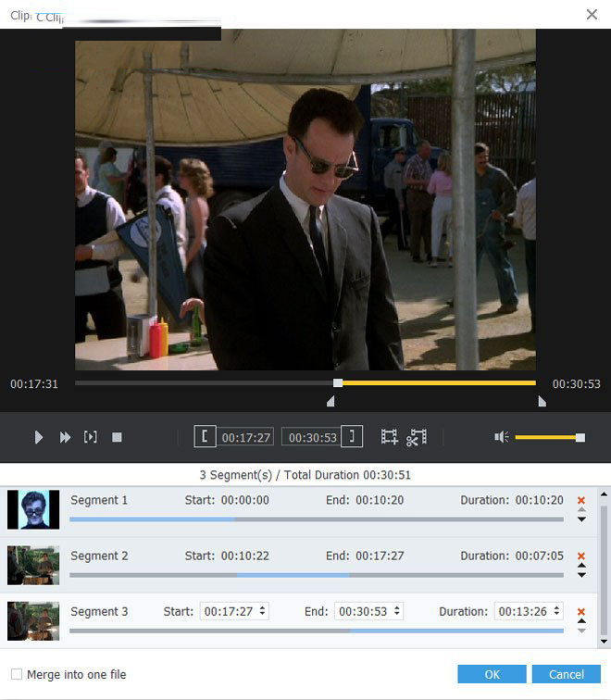Set start point with left bracket button

[x=206, y=436]
